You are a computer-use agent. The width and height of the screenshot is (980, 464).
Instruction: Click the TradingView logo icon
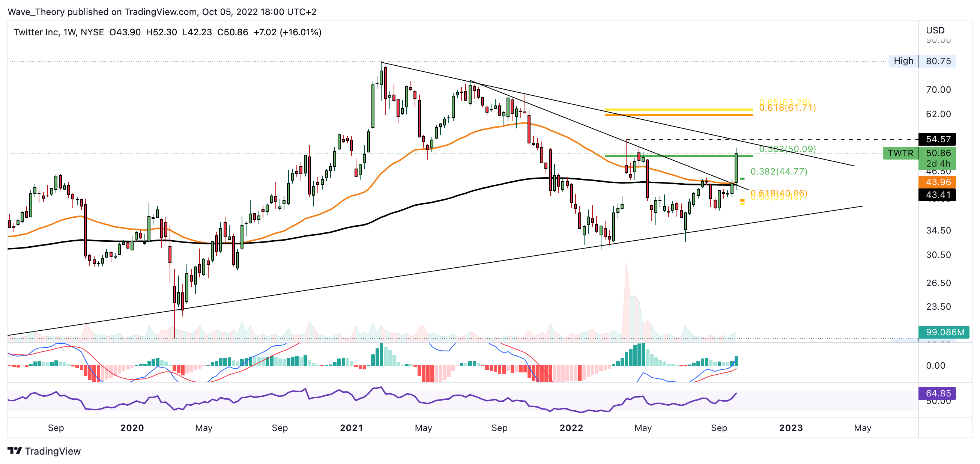[15, 451]
